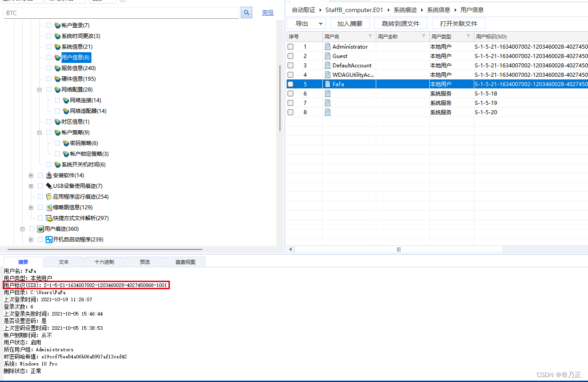Switch to the 磁盘视图 tab
588x382 pixels.
coord(185,262)
